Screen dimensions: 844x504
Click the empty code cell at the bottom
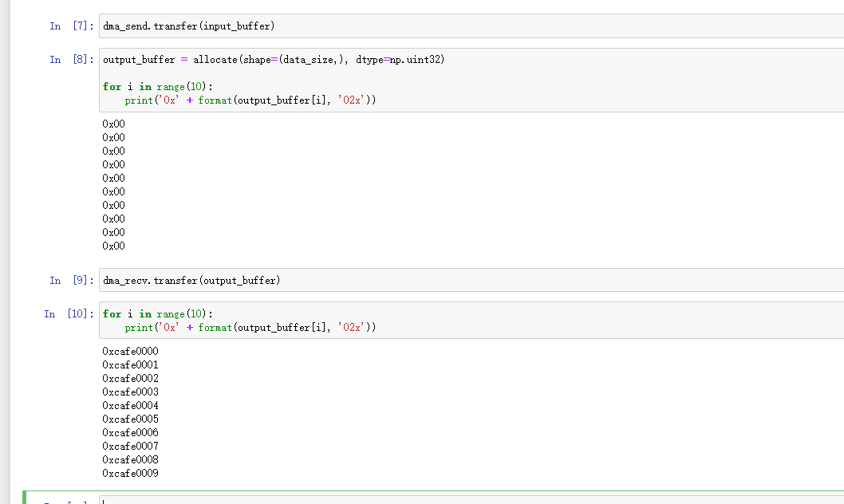(471, 499)
